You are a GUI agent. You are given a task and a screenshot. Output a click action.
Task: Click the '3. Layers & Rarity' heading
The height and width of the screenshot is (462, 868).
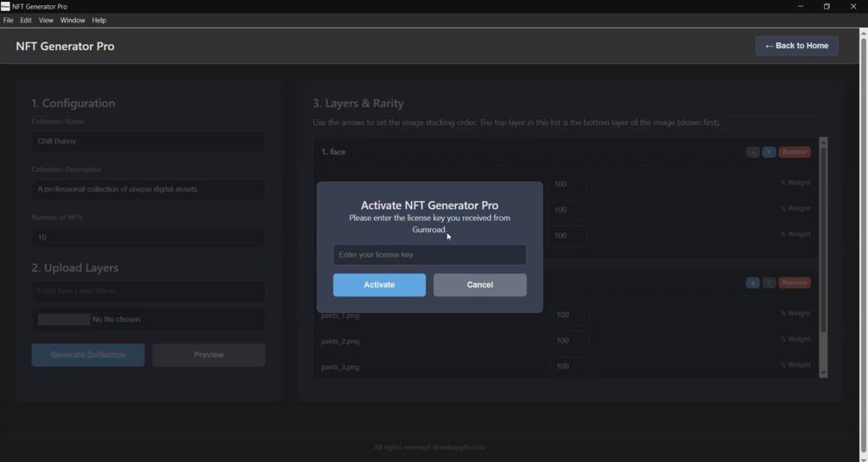(x=358, y=104)
